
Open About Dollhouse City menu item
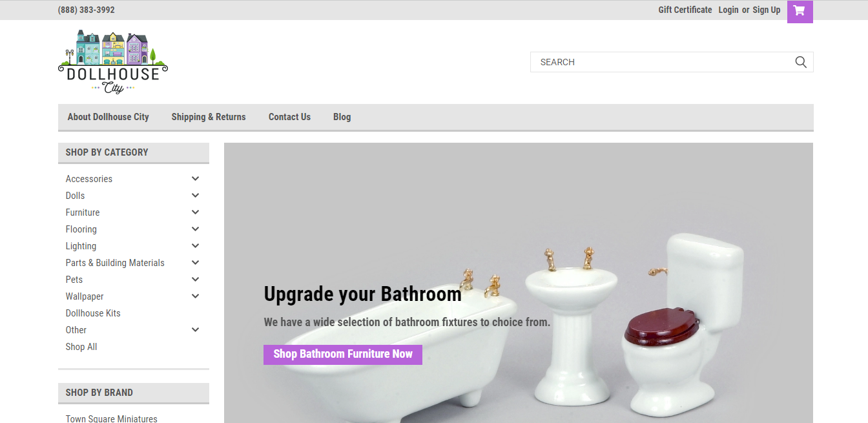(108, 117)
